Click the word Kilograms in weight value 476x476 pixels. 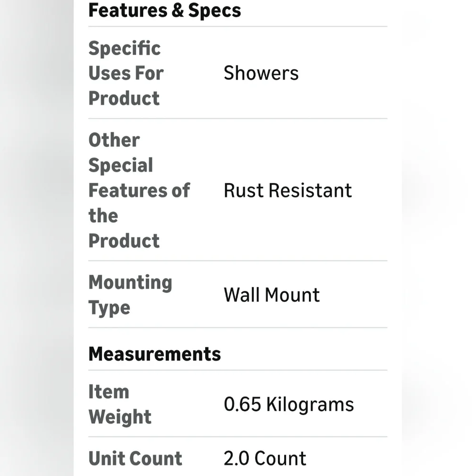coord(310,404)
